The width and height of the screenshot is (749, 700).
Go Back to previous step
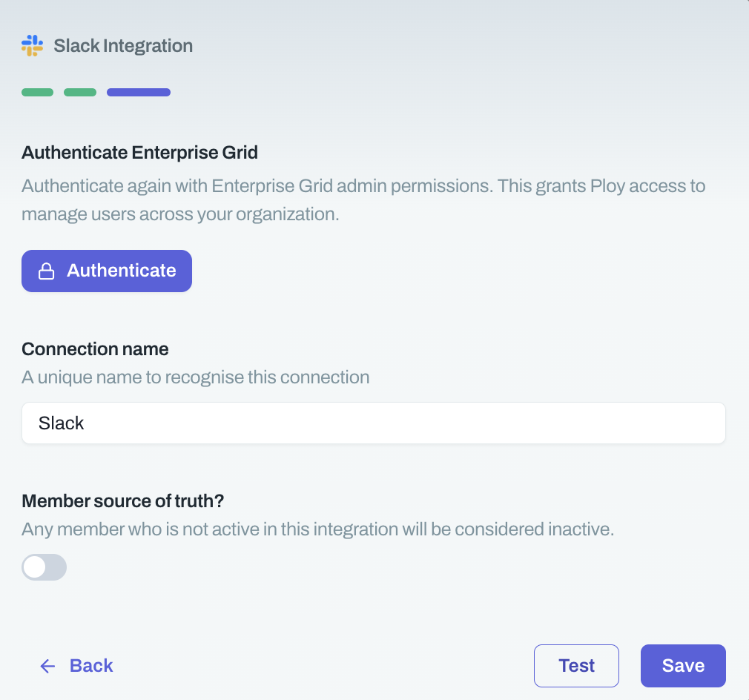(91, 666)
